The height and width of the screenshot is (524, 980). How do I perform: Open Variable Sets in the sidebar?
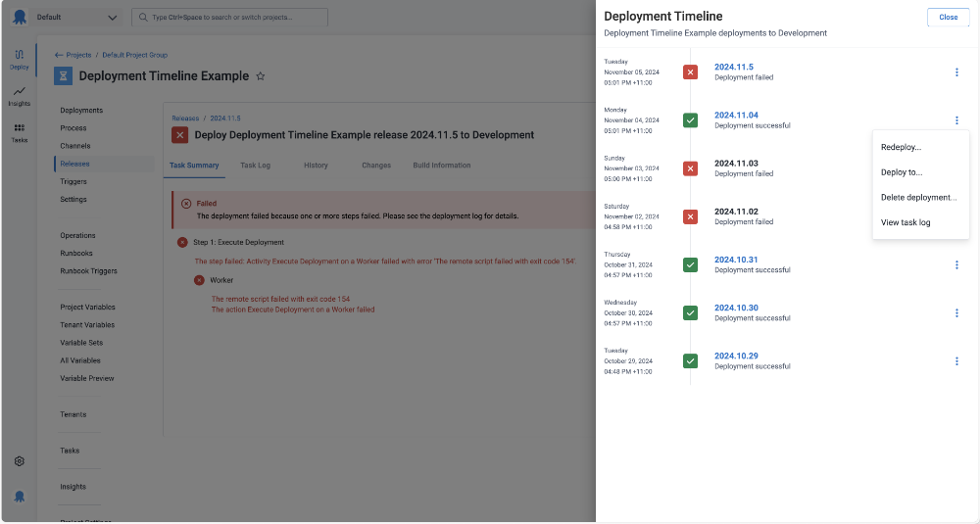(x=81, y=343)
